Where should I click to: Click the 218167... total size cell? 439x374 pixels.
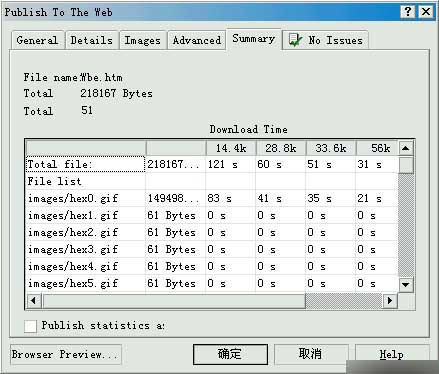click(x=175, y=164)
